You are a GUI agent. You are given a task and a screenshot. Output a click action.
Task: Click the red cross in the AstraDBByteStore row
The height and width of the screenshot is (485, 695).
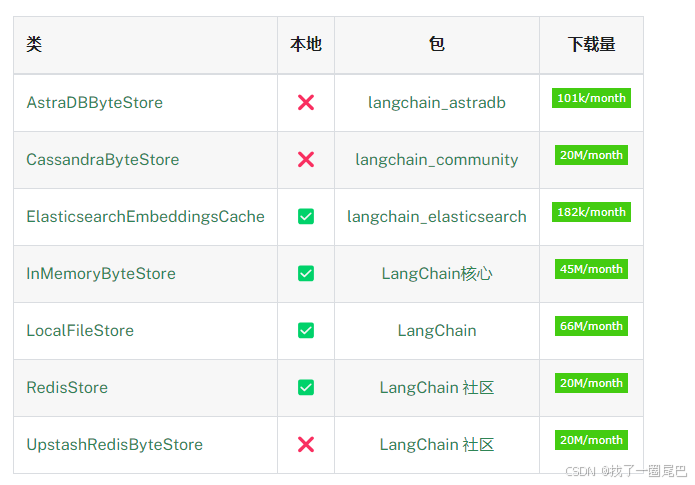point(306,102)
